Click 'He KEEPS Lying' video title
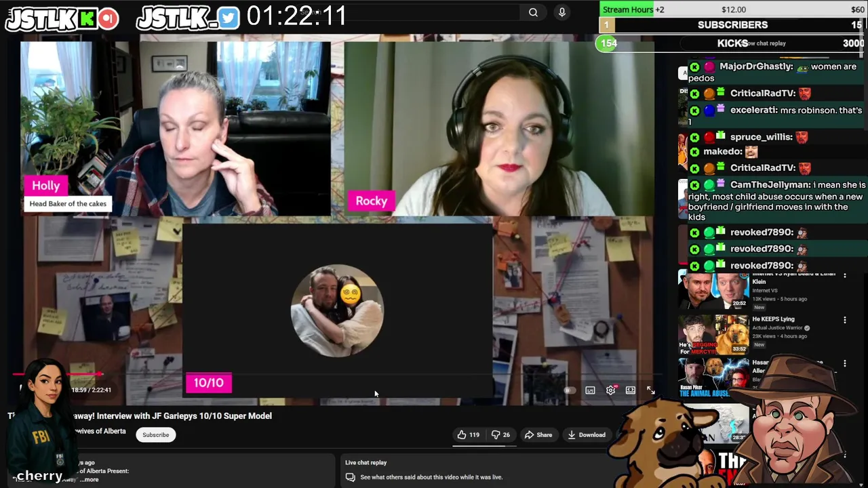Screen dimensions: 868x488 (x=773, y=319)
